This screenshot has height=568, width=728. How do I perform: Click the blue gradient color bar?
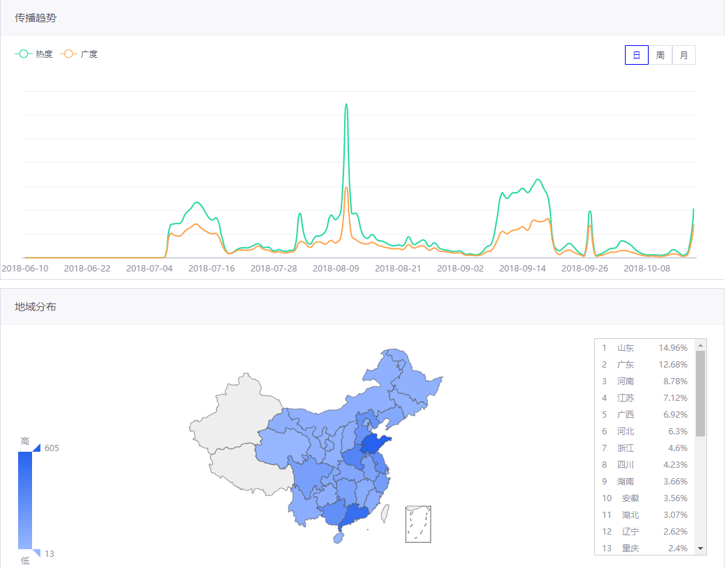(x=25, y=500)
